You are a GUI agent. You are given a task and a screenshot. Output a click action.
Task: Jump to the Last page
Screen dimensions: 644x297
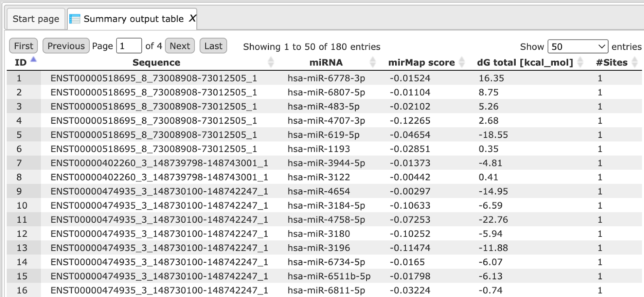pos(213,46)
